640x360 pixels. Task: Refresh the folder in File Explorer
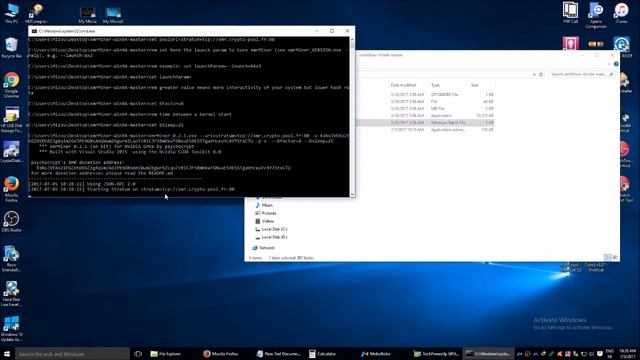click(541, 74)
